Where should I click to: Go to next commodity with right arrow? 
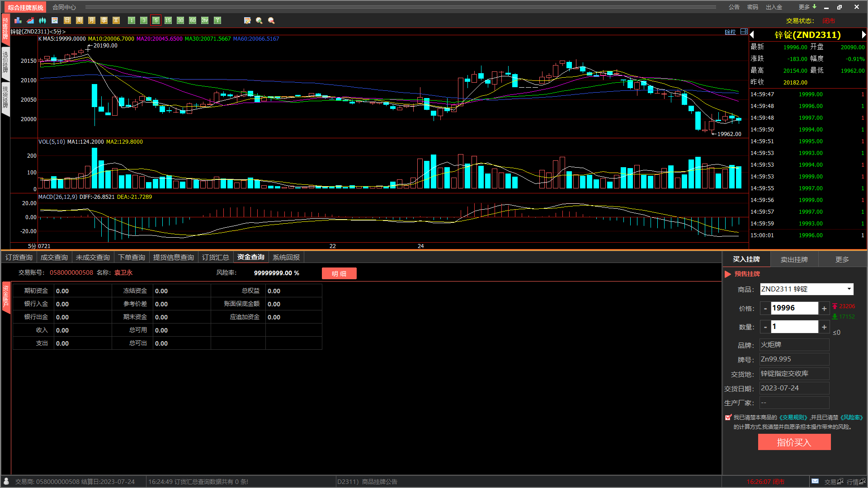[863, 35]
